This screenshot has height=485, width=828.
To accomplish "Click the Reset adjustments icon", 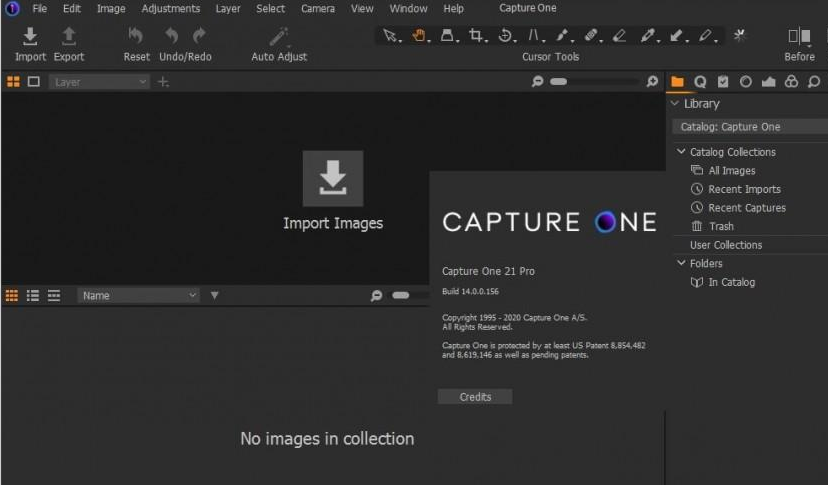I will pos(136,35).
